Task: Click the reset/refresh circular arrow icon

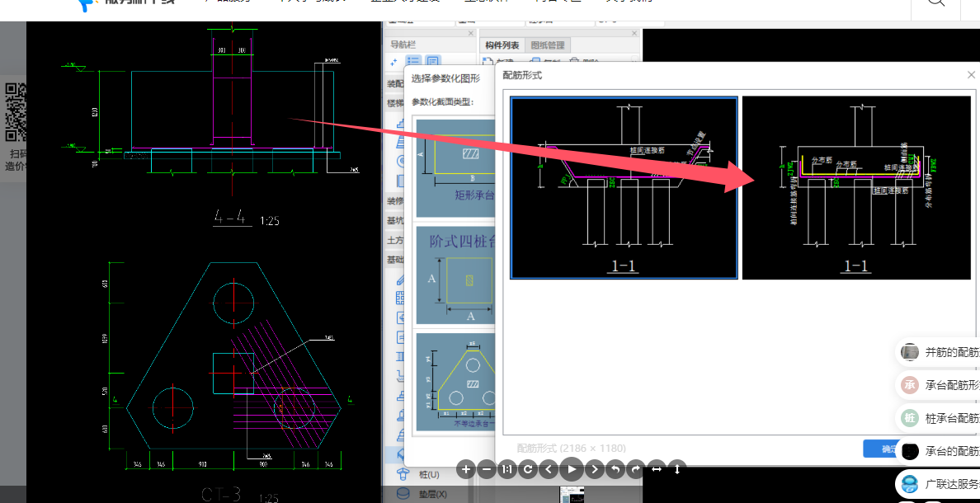Action: 528,469
